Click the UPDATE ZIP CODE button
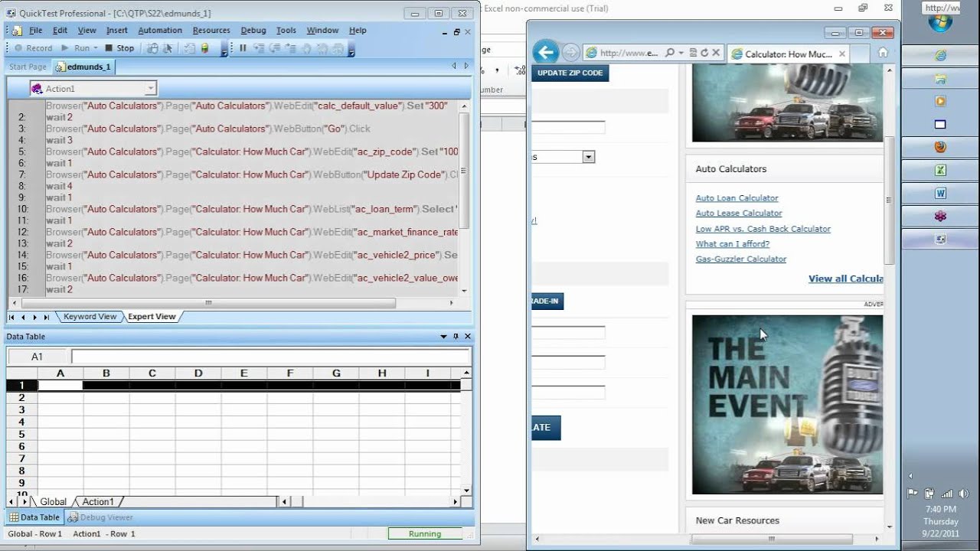This screenshot has width=980, height=551. 570,73
